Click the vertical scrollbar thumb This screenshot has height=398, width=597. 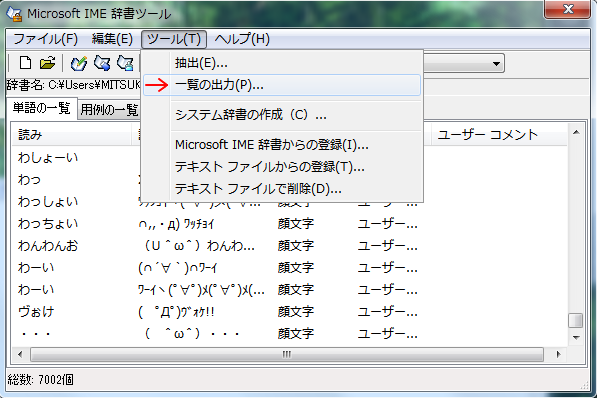point(576,320)
